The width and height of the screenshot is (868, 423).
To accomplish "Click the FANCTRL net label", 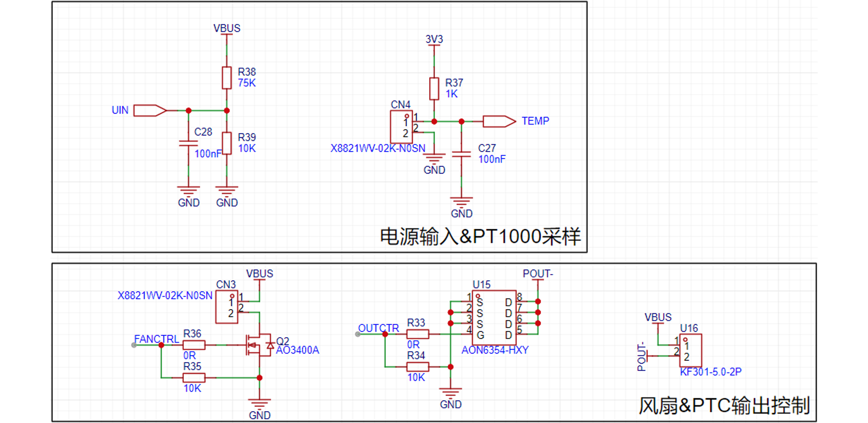I will [x=156, y=339].
